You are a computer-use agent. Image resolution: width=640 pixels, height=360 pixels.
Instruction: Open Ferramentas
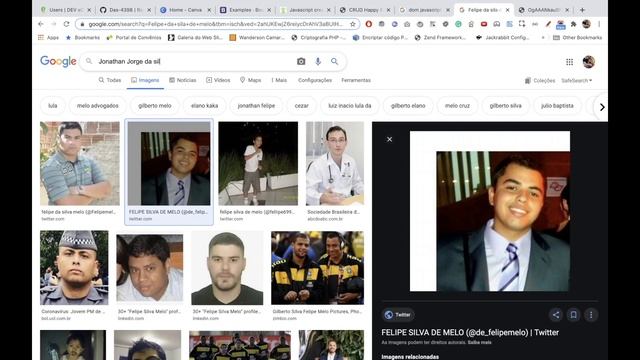(x=356, y=80)
